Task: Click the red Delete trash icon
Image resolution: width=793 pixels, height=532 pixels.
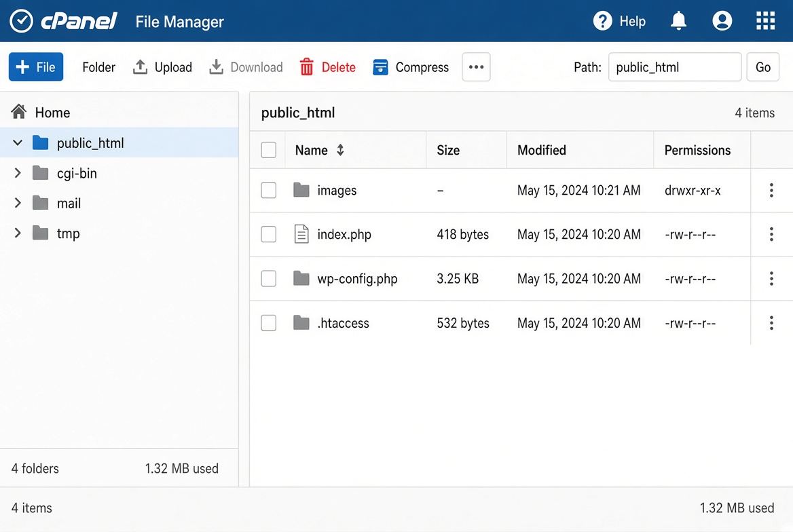Action: [x=306, y=66]
